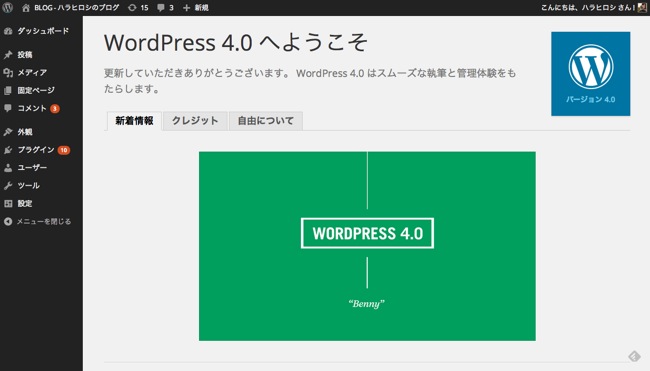This screenshot has height=371, width=650.
Task: Open the comments bubble icon showing 3
Action: (161, 8)
